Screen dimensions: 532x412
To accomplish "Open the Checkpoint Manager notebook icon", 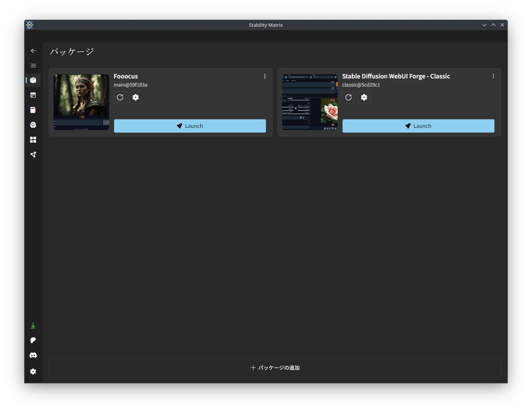I will click(33, 110).
